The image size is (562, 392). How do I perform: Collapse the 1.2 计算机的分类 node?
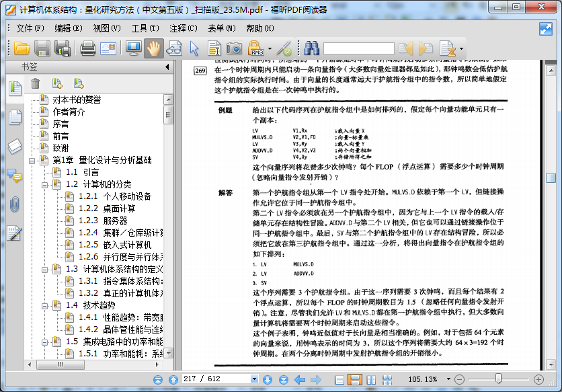click(x=44, y=185)
